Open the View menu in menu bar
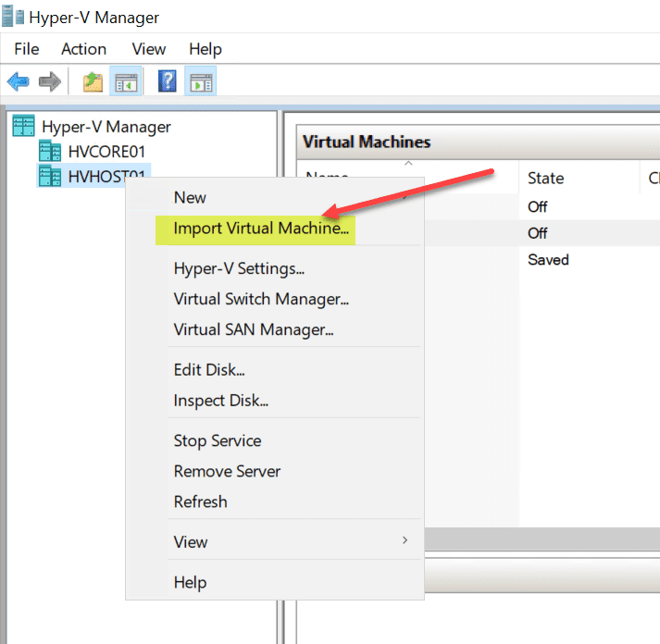Image resolution: width=660 pixels, height=644 pixels. click(x=149, y=49)
